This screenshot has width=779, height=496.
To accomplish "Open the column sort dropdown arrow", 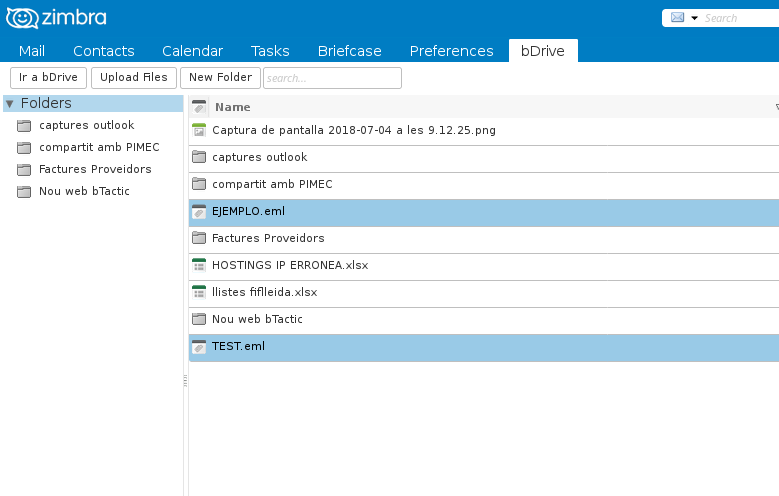I will (x=776, y=107).
